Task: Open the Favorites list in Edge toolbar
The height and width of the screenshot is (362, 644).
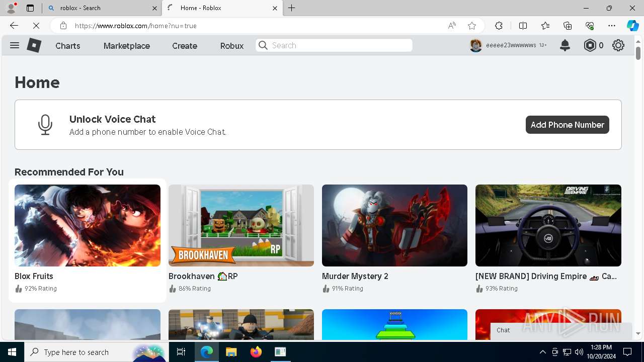Action: click(x=545, y=26)
